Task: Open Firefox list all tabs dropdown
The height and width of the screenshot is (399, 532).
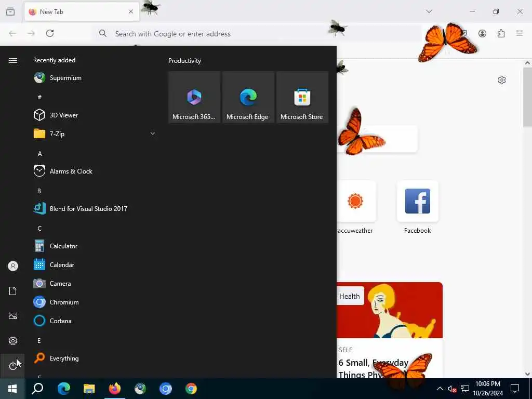Action: point(429,11)
